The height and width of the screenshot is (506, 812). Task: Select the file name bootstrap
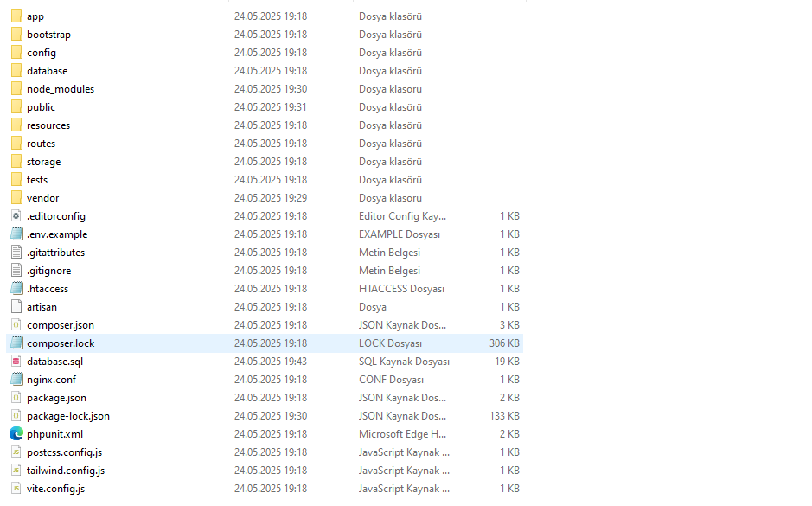click(48, 35)
